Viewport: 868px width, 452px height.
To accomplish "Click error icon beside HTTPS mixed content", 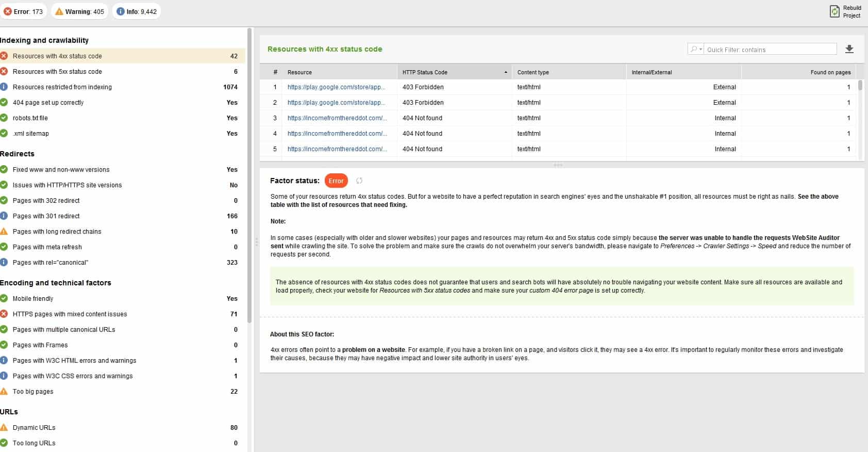I will click(4, 314).
